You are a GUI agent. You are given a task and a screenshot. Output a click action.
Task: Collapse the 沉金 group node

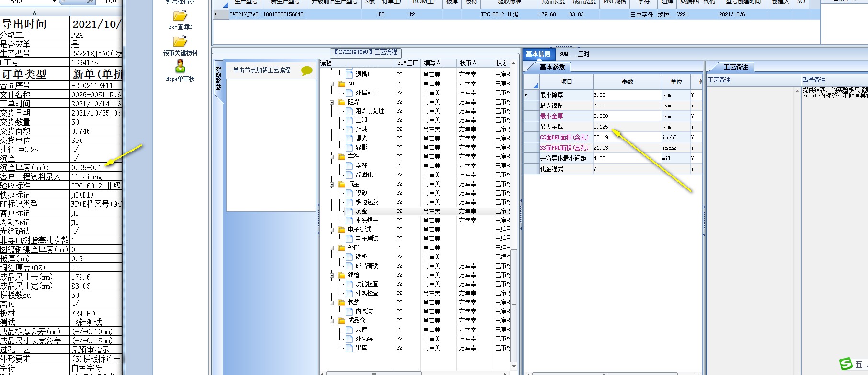(x=332, y=184)
